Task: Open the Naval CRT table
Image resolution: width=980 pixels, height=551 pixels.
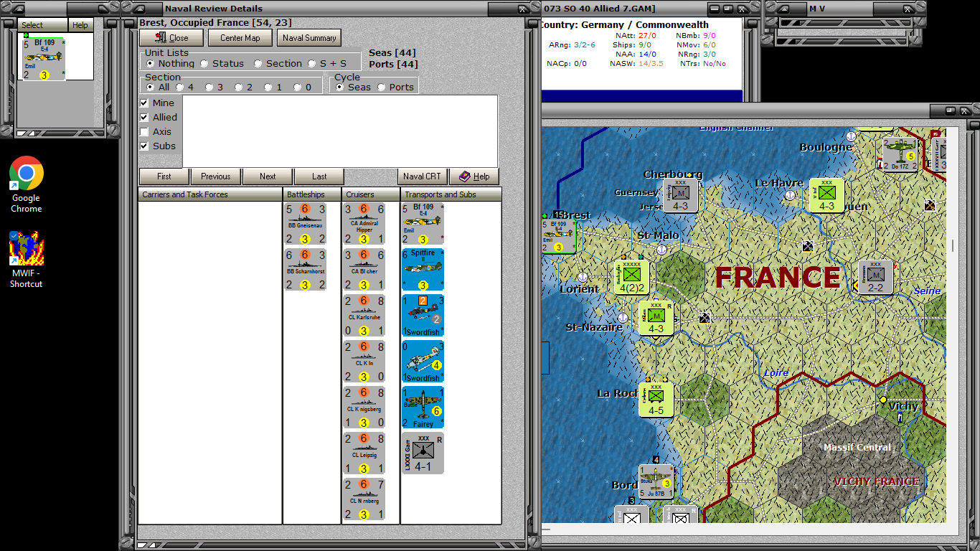Action: pyautogui.click(x=423, y=176)
